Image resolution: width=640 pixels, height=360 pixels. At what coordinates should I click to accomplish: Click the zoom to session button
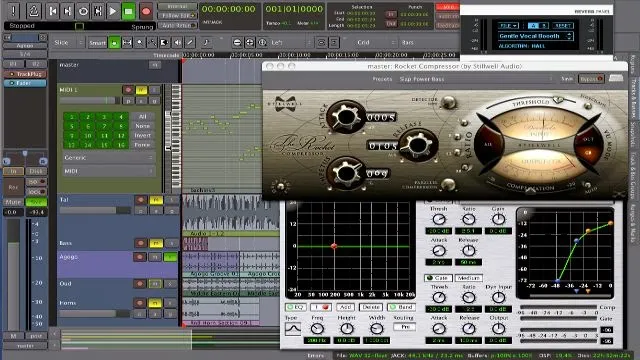tap(262, 42)
